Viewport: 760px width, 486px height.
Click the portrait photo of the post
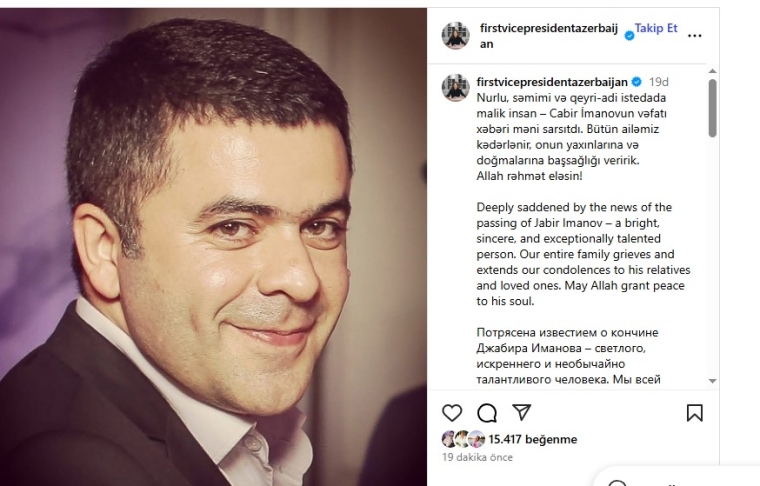point(213,247)
